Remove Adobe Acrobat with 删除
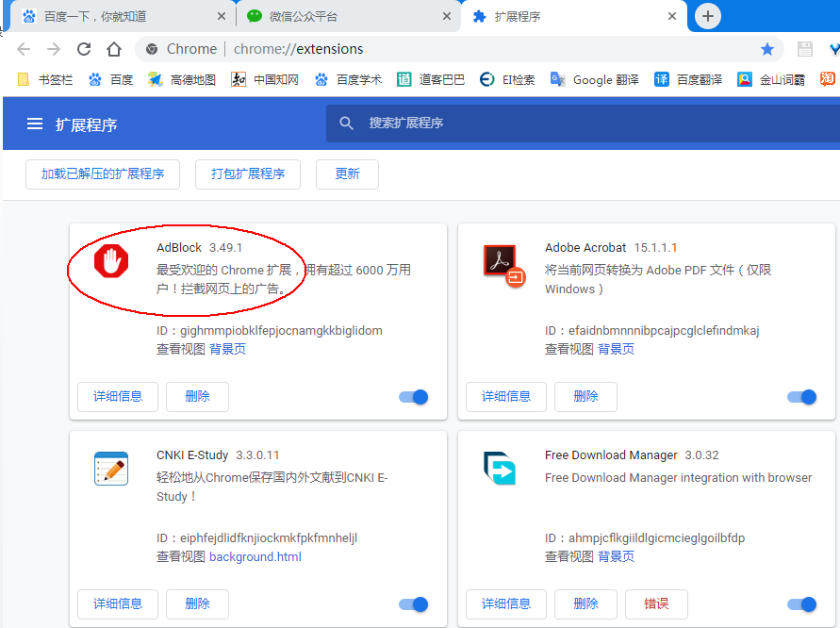The image size is (840, 628). pyautogui.click(x=585, y=397)
